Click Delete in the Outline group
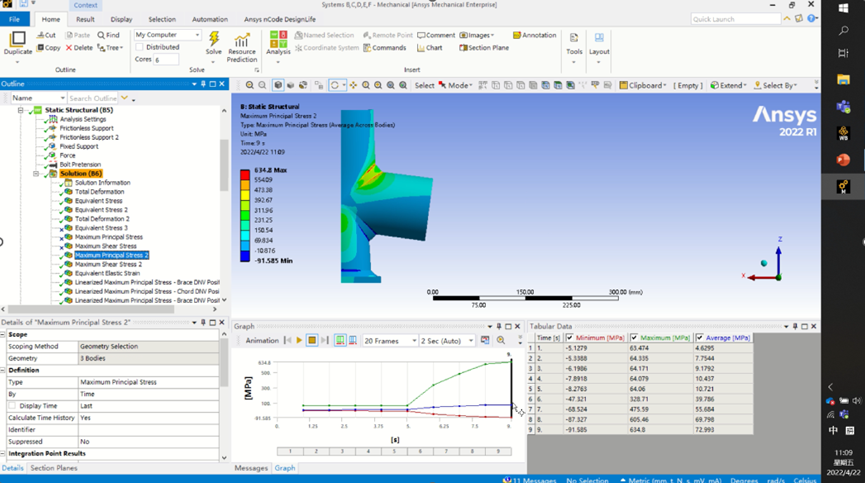The width and height of the screenshot is (865, 483). 79,48
